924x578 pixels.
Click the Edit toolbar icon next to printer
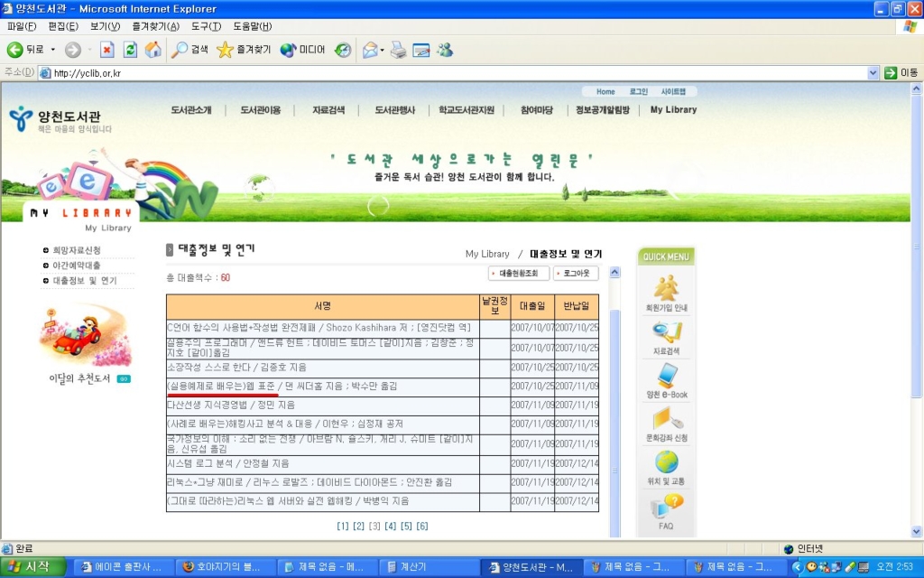click(x=421, y=51)
